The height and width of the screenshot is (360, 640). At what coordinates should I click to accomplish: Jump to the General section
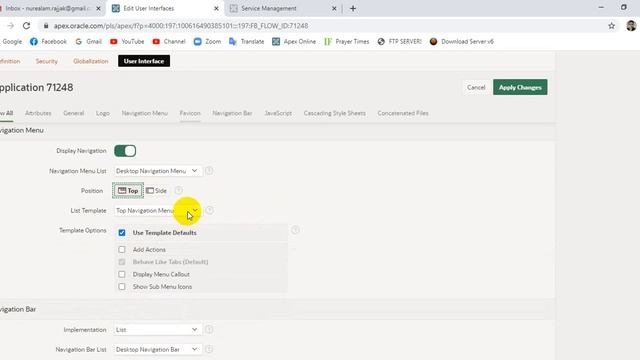(73, 113)
